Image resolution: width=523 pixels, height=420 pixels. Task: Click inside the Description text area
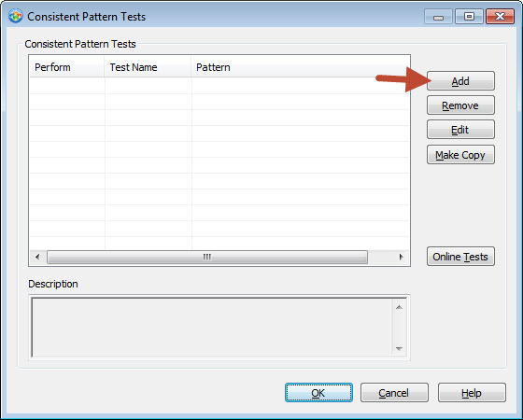pyautogui.click(x=212, y=328)
